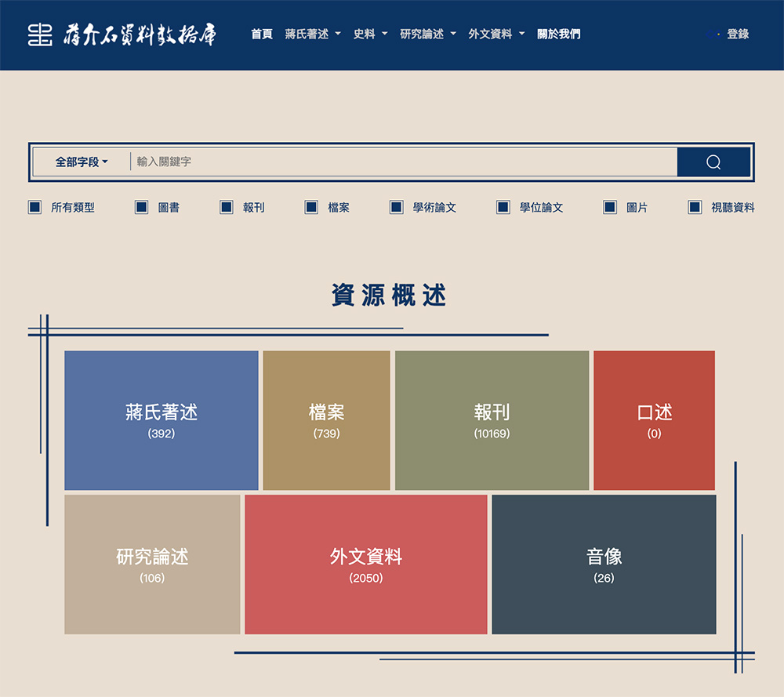Image resolution: width=784 pixels, height=697 pixels.
Task: Open the 全部字段 field selector dropdown
Action: 77,162
